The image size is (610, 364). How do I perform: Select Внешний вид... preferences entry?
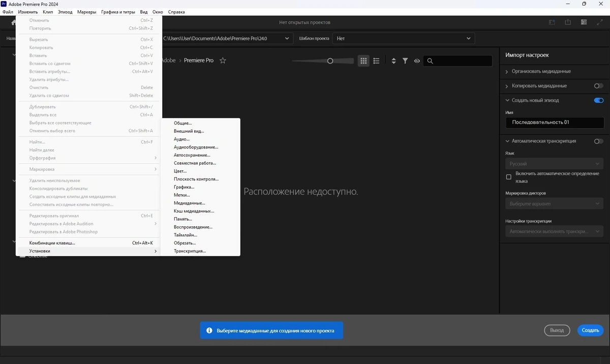click(x=200, y=131)
